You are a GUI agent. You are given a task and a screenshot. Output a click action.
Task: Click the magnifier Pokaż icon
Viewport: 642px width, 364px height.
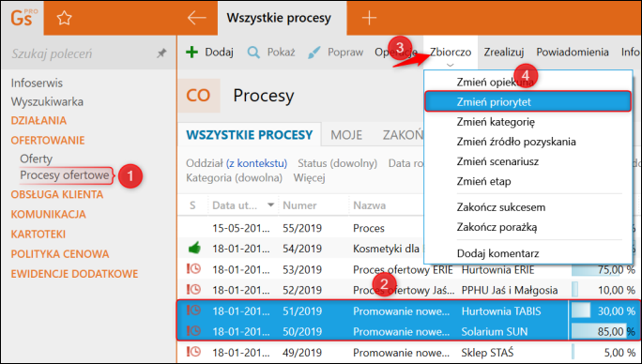pyautogui.click(x=253, y=53)
